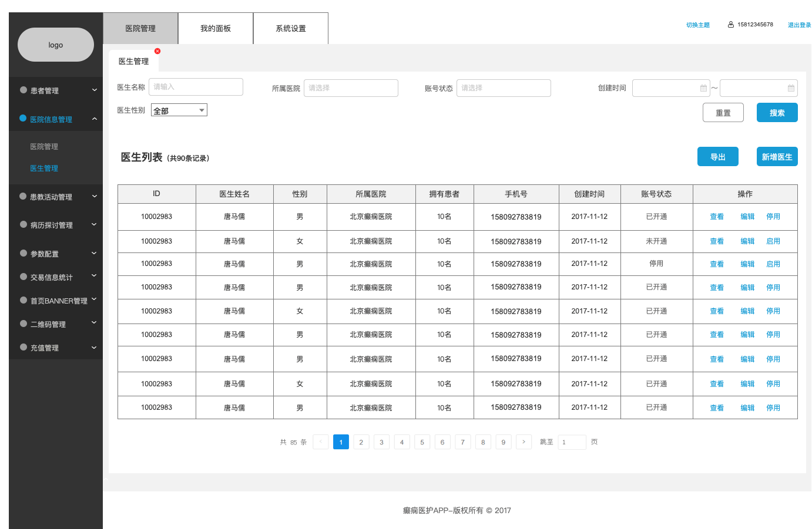
Task: Click 启用 in the row with status 停用
Action: tap(773, 264)
